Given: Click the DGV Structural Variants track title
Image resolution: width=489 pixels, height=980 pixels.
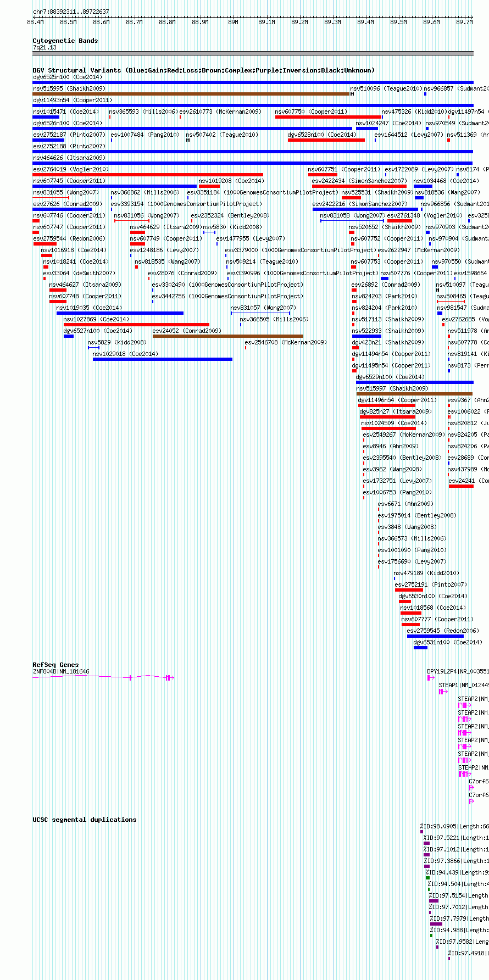Looking at the screenshot, I should (x=203, y=70).
